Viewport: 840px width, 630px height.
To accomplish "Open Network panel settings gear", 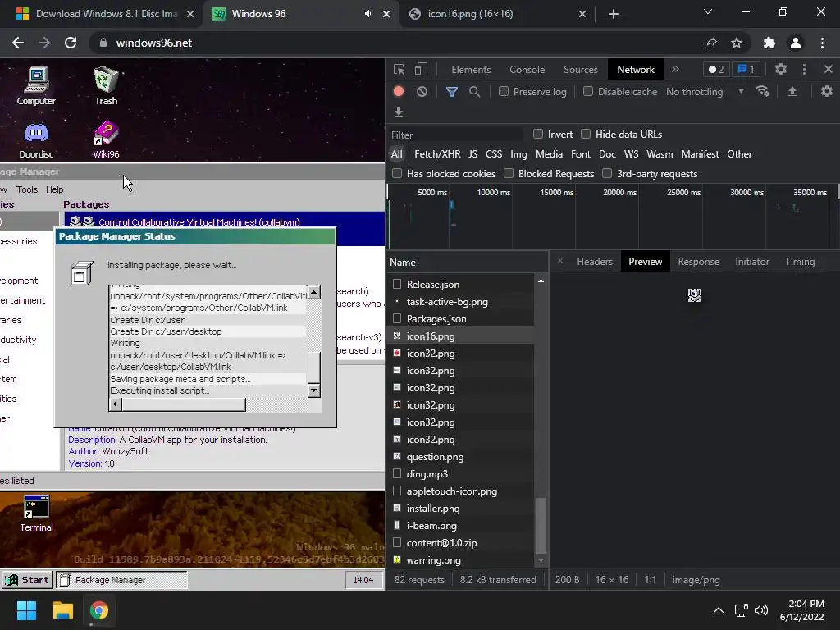I will [x=827, y=92].
